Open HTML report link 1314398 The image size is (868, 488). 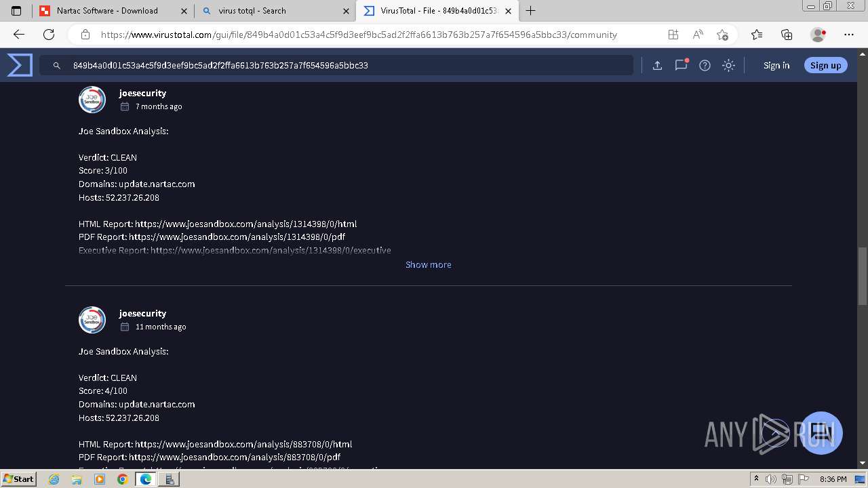point(245,224)
